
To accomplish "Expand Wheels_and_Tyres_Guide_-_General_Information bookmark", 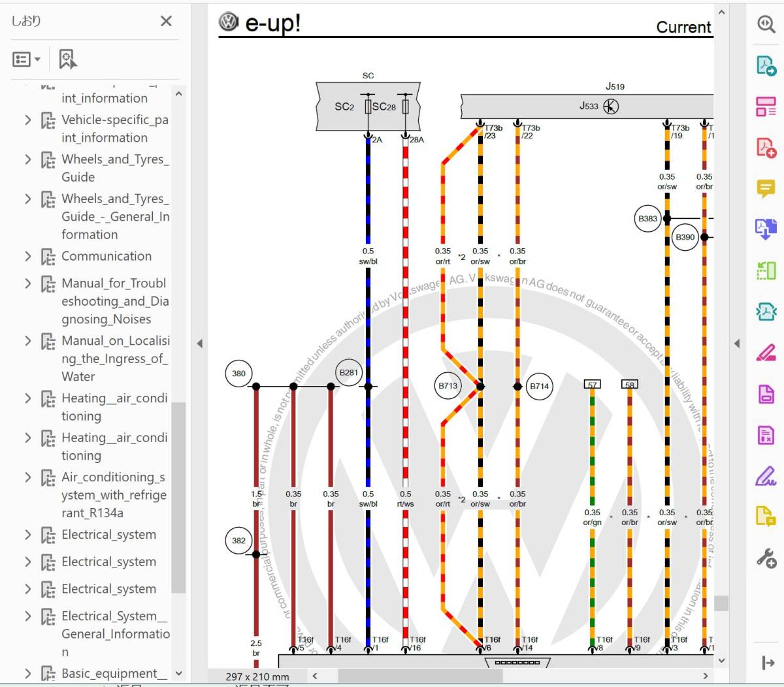I will [x=27, y=199].
